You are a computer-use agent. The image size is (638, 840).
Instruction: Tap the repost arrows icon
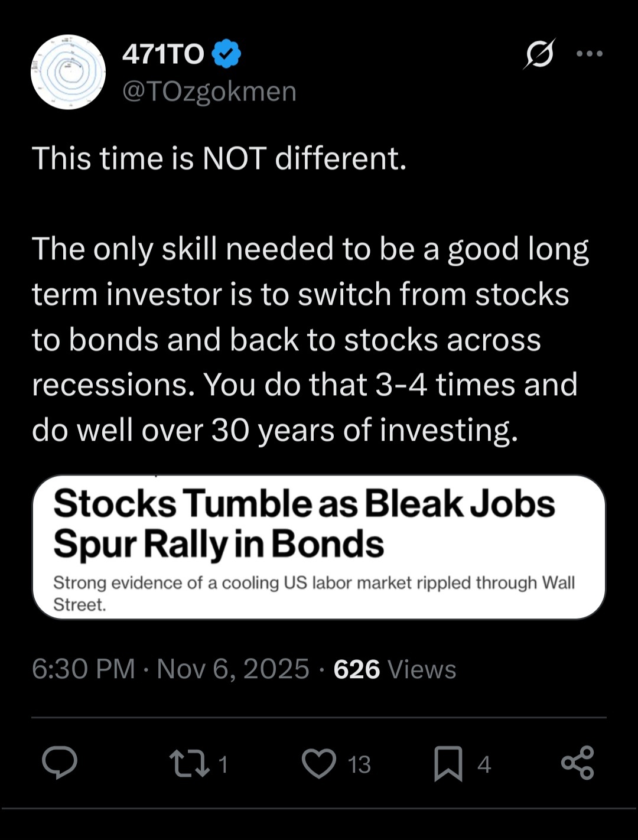(x=189, y=763)
